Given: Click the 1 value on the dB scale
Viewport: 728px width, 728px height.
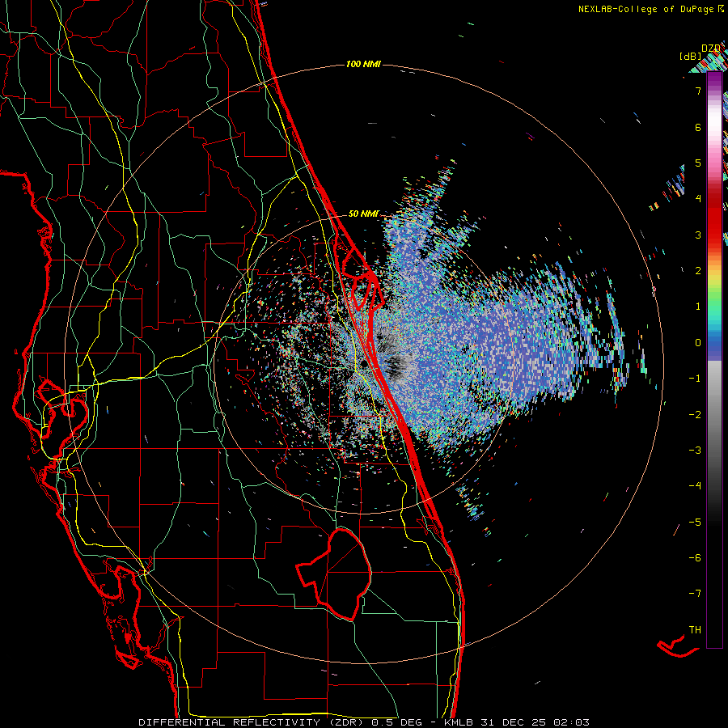Looking at the screenshot, I should click(x=698, y=307).
